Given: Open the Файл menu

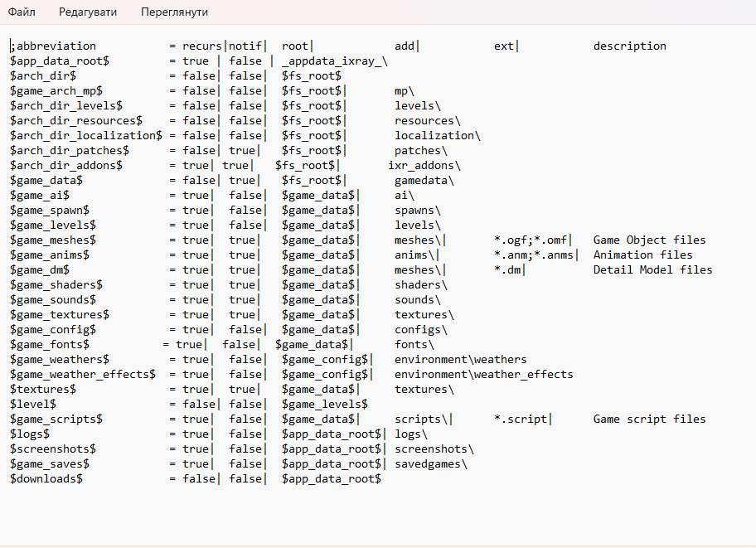Looking at the screenshot, I should click(x=22, y=12).
